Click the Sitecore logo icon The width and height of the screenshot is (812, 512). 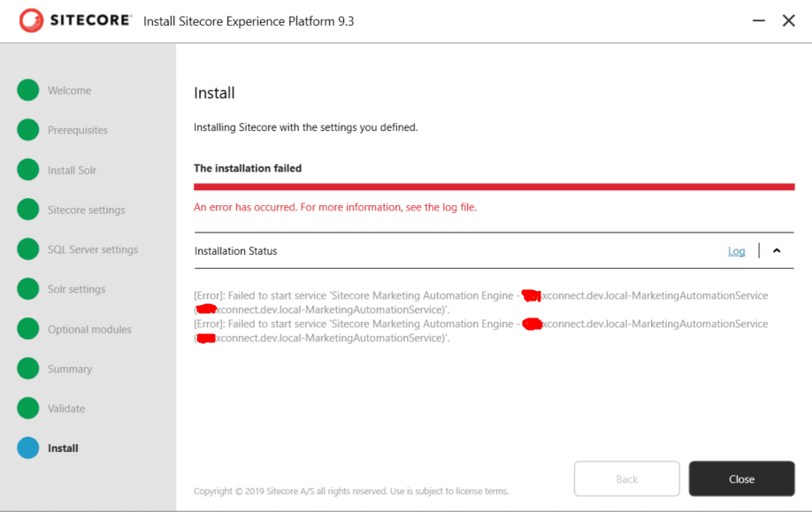click(x=31, y=20)
